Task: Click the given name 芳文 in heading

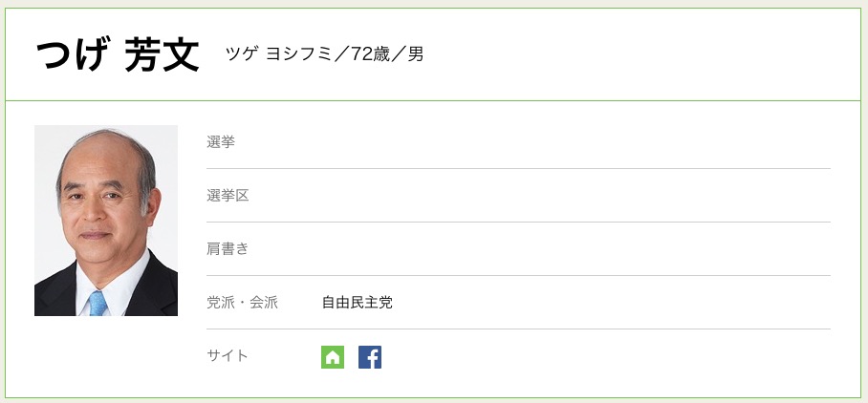Action: [162, 55]
